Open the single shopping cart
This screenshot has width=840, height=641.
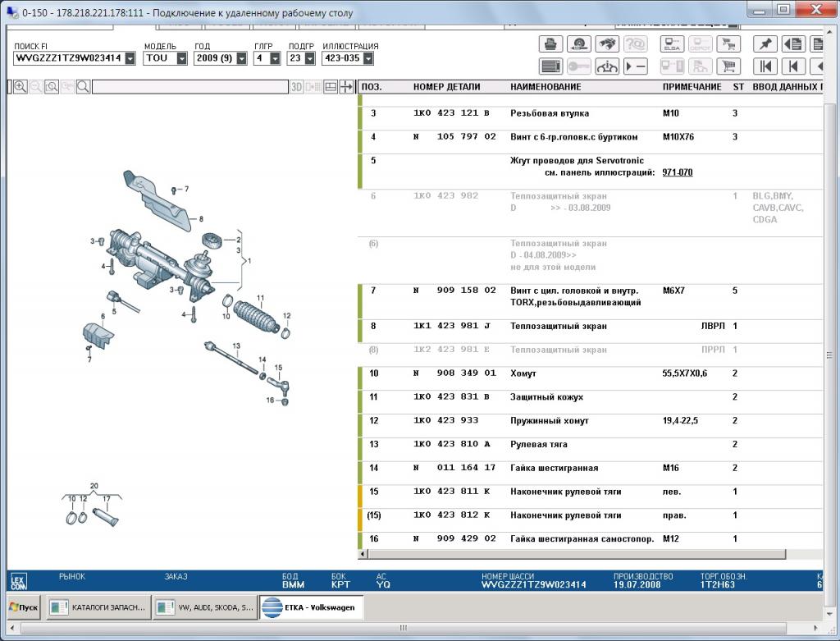728,66
